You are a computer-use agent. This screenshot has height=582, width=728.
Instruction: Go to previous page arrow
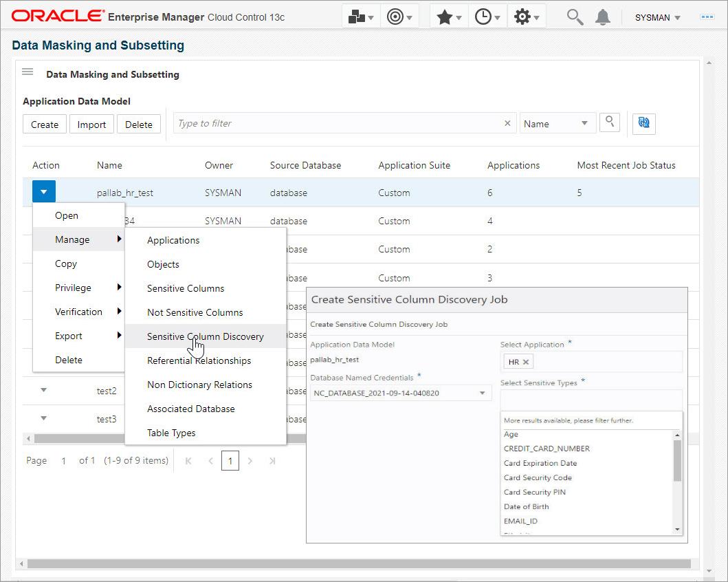[x=211, y=461]
